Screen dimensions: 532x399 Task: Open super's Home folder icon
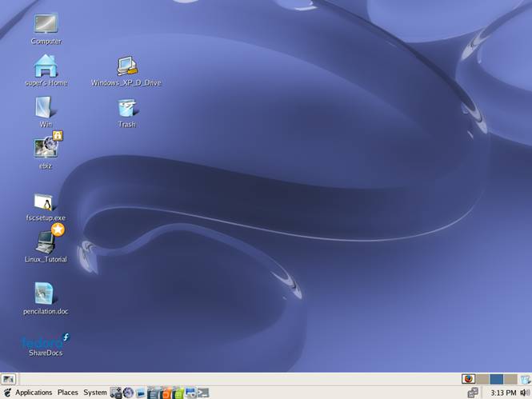click(46, 66)
